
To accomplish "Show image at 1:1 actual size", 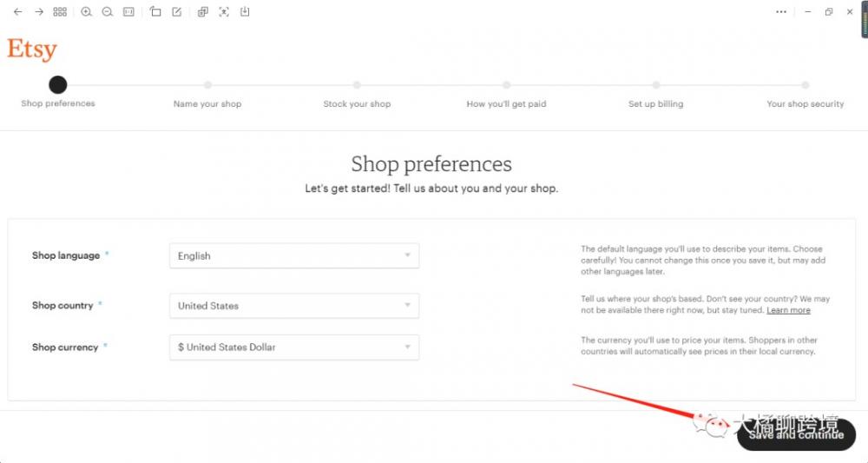I will (128, 11).
